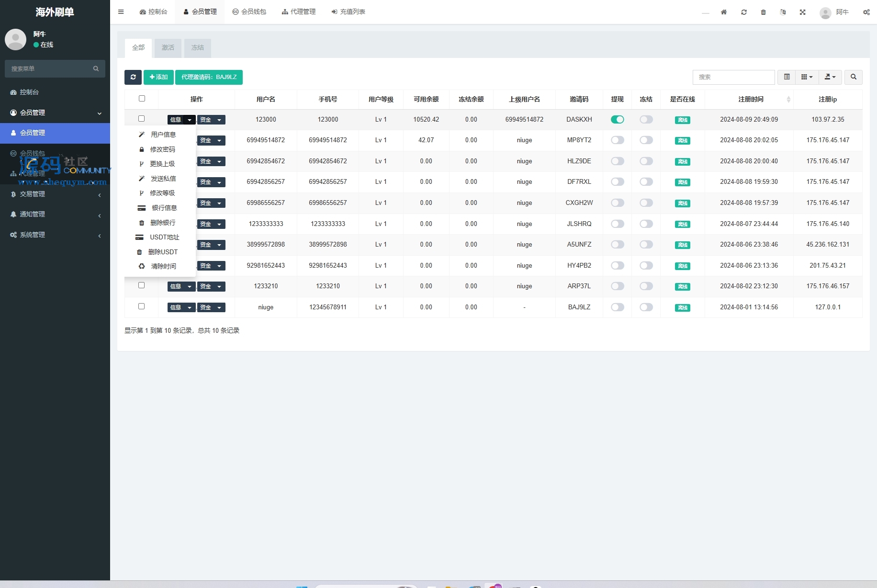Enable freeze toggle for user 69949514872
Screen dimensions: 877x588
646,140
